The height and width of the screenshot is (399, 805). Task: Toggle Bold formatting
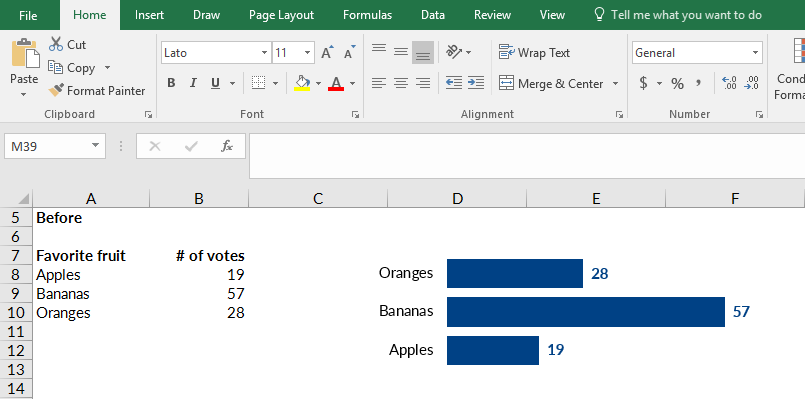pos(171,83)
